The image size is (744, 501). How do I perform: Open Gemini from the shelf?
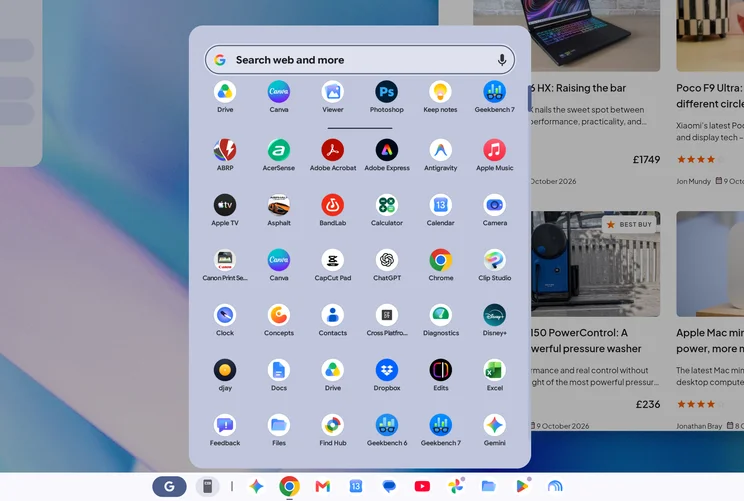[256, 486]
